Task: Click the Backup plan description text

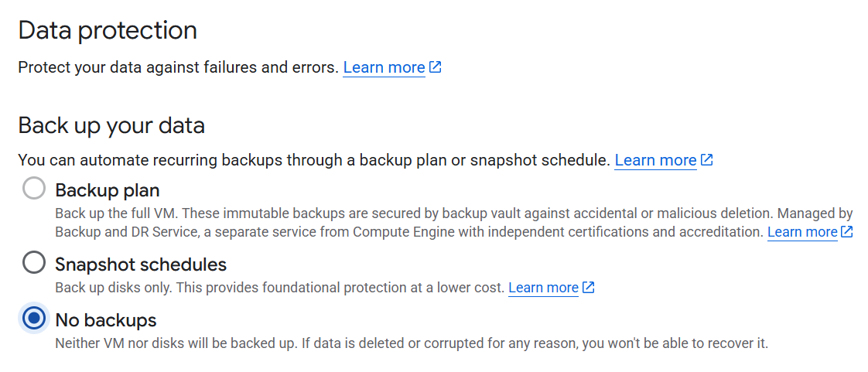Action: click(387, 213)
